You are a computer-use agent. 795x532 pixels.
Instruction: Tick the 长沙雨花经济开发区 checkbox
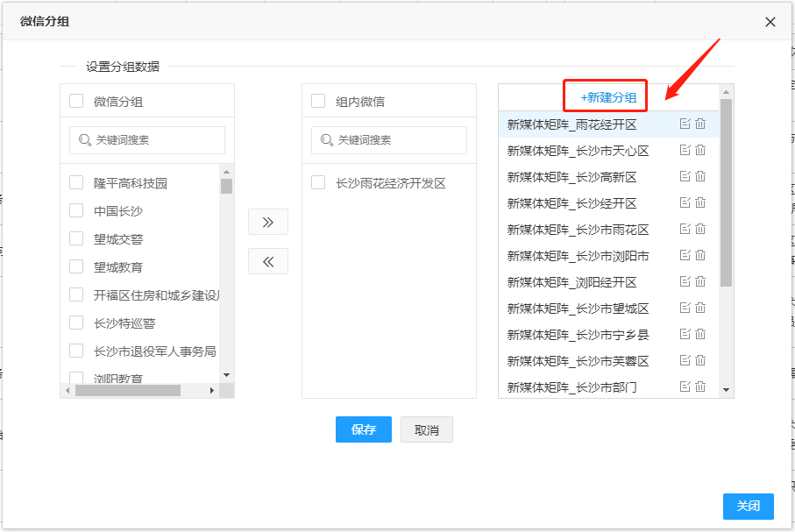click(318, 183)
